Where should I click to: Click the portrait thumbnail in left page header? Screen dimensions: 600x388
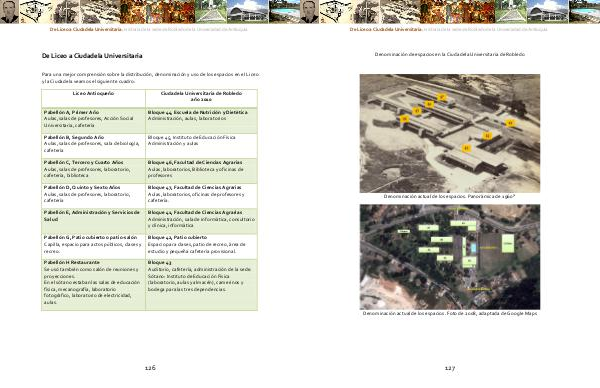(x=9, y=11)
